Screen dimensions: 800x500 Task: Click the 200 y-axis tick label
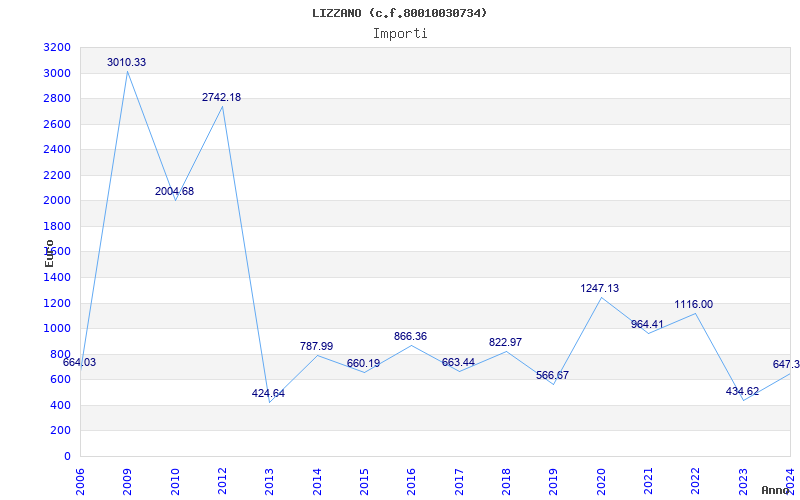click(x=61, y=431)
